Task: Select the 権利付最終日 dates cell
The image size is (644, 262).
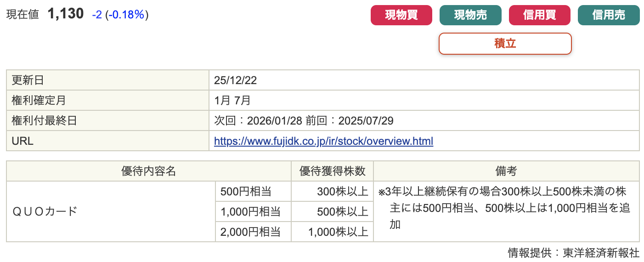Action: pyautogui.click(x=304, y=121)
